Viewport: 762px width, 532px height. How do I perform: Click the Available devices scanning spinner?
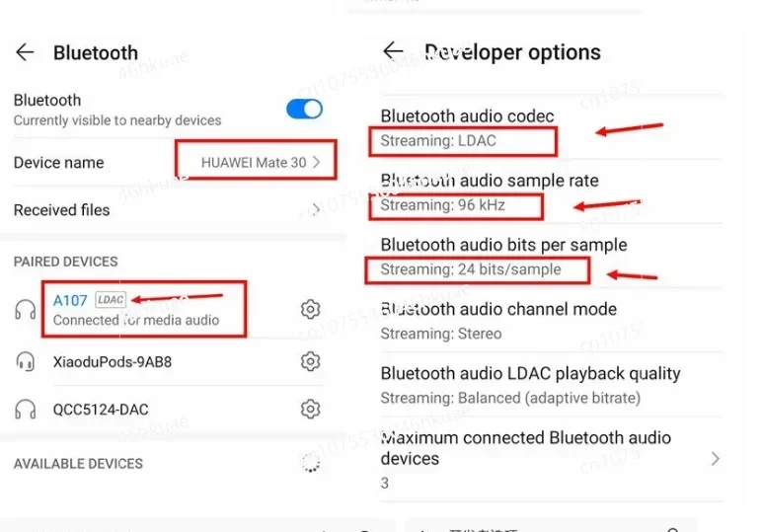tap(311, 463)
